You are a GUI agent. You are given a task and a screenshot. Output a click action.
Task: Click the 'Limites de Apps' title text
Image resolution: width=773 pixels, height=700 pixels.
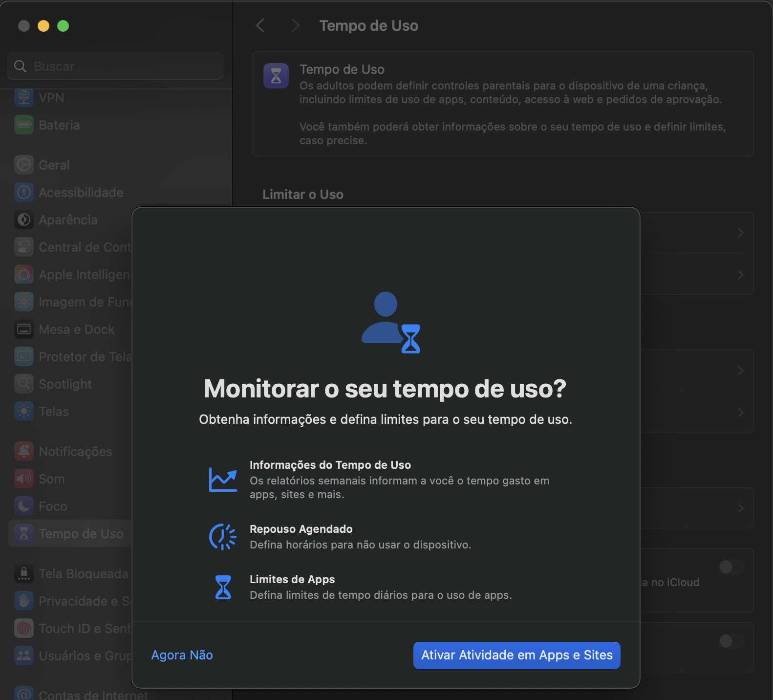pyautogui.click(x=292, y=579)
